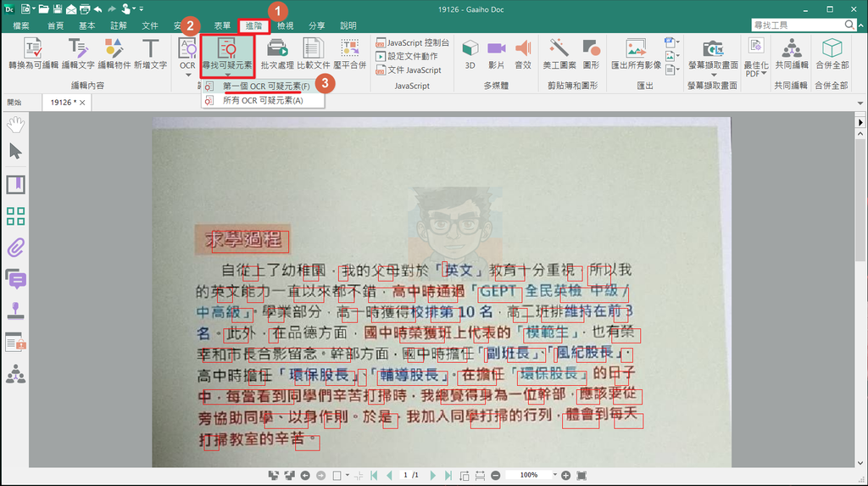Viewport: 868px width, 486px height.
Task: Click the 螢幕擷取畫面 screen capture icon
Action: pyautogui.click(x=713, y=50)
